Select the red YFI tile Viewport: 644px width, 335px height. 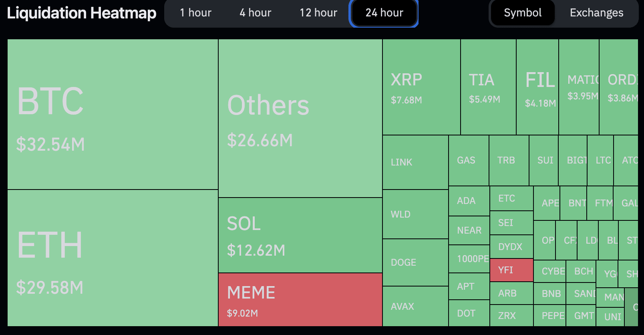pyautogui.click(x=511, y=270)
